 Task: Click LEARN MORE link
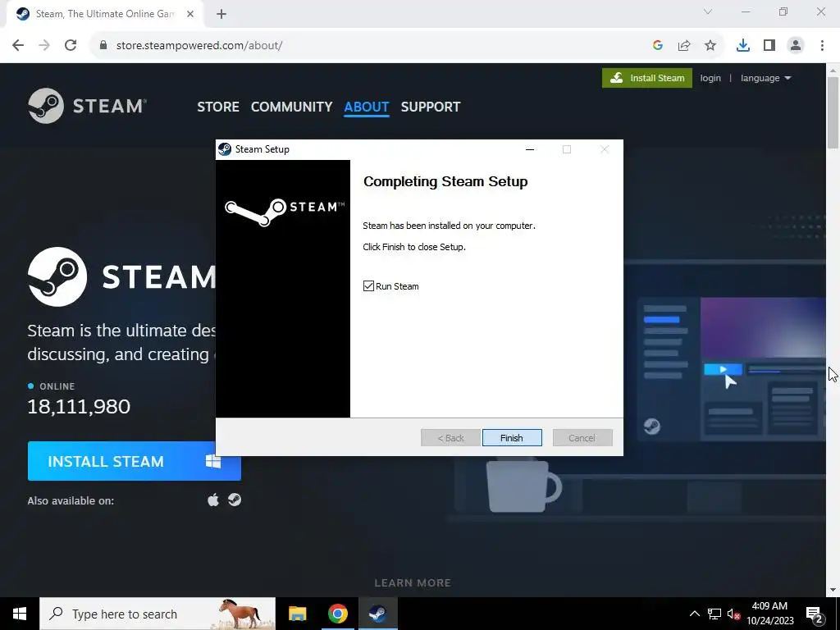pos(413,583)
